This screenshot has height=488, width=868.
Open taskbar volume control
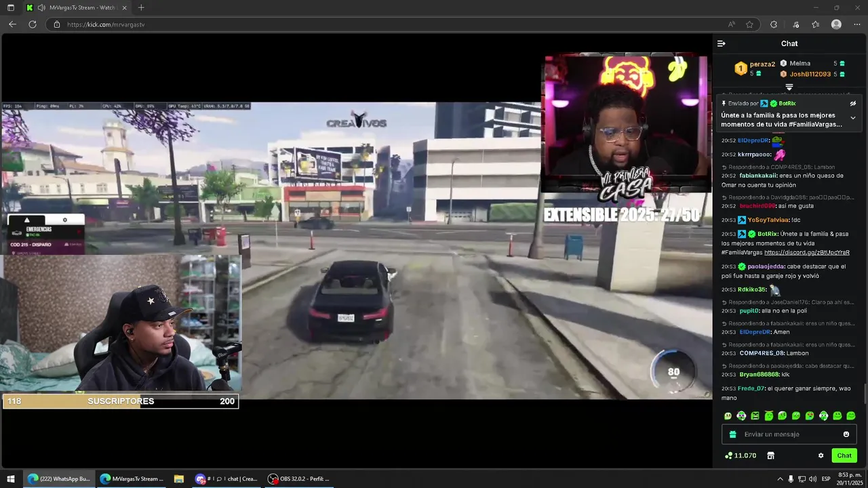click(813, 479)
